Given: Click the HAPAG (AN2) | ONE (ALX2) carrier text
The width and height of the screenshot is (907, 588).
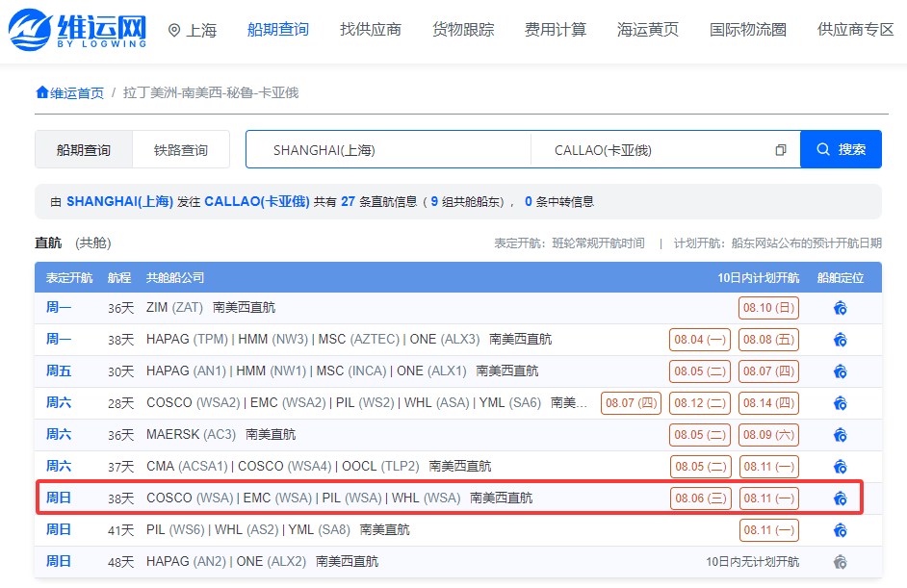Looking at the screenshot, I should click(x=226, y=561).
